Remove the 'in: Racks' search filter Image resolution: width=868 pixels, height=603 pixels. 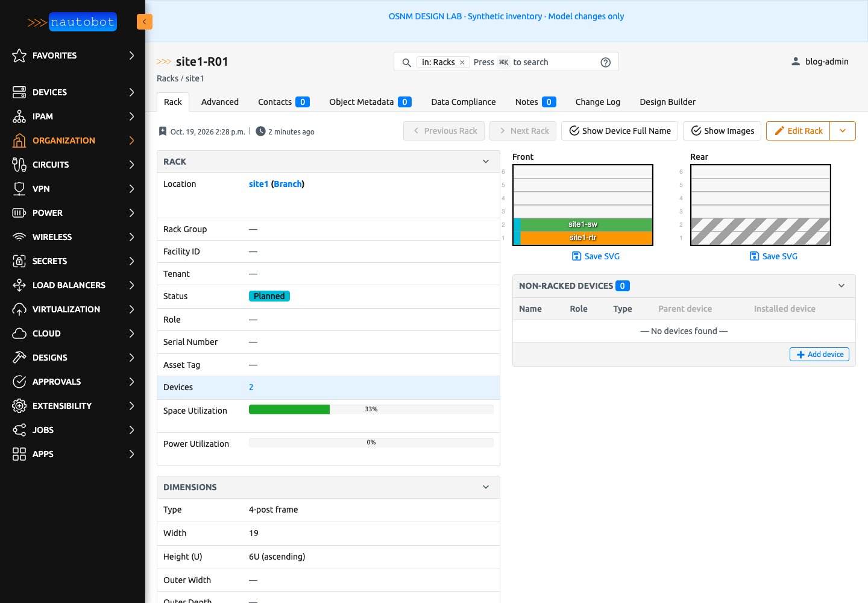coord(462,63)
